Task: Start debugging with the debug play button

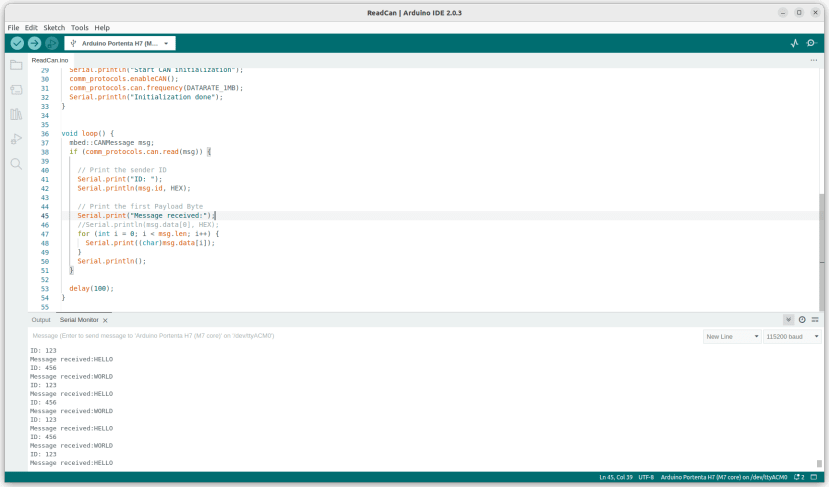Action: (52, 43)
